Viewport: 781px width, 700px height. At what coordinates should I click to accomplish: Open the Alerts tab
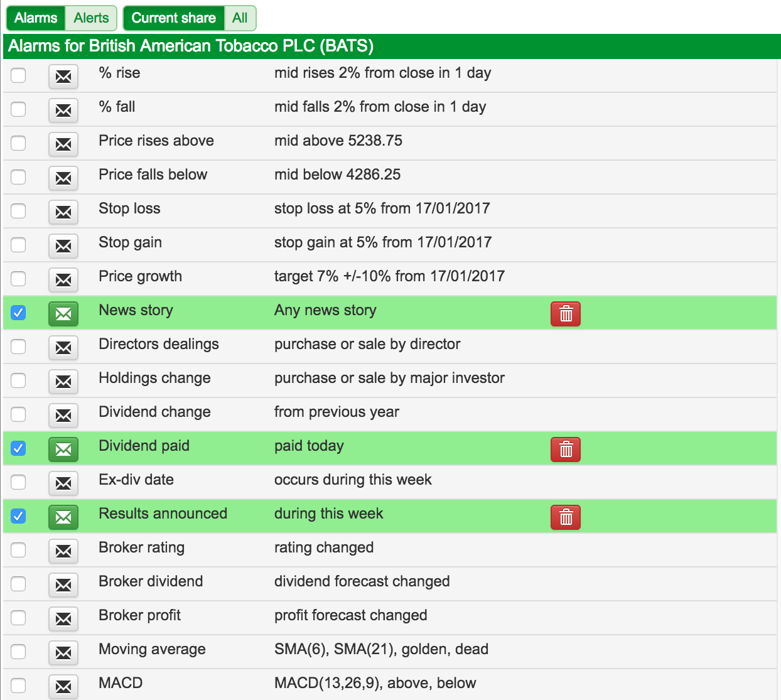tap(91, 18)
